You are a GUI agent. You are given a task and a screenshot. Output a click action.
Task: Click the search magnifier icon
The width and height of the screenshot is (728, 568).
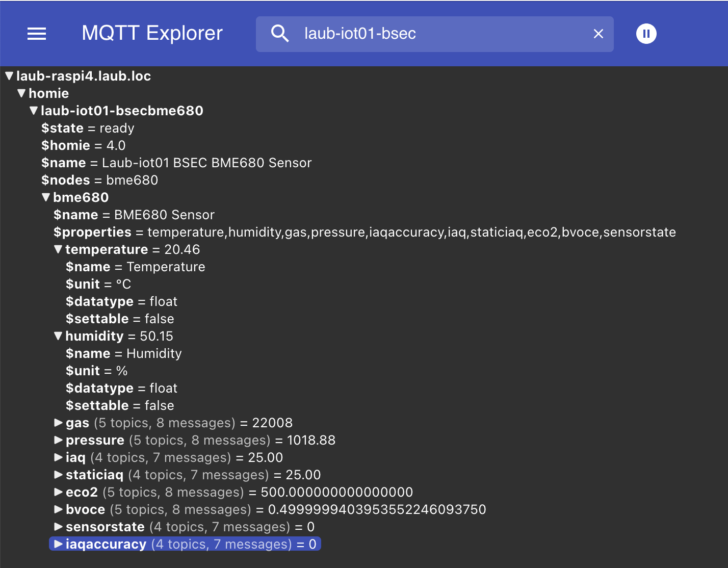280,34
